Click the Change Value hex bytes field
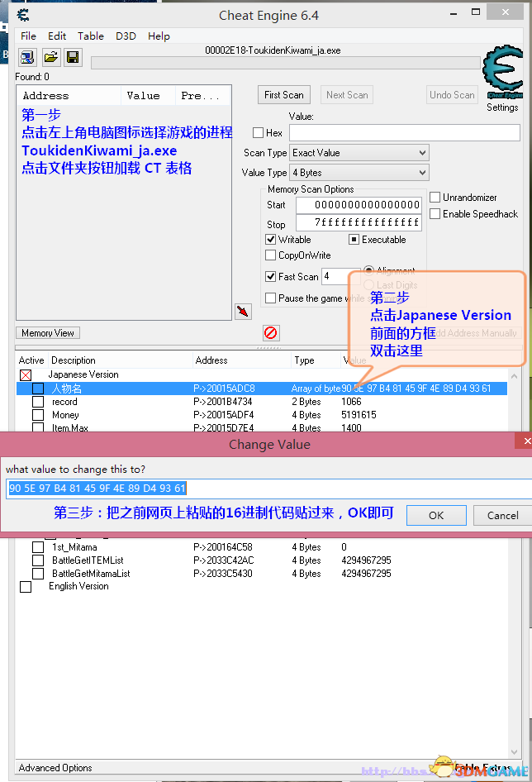The image size is (532, 782). click(269, 489)
